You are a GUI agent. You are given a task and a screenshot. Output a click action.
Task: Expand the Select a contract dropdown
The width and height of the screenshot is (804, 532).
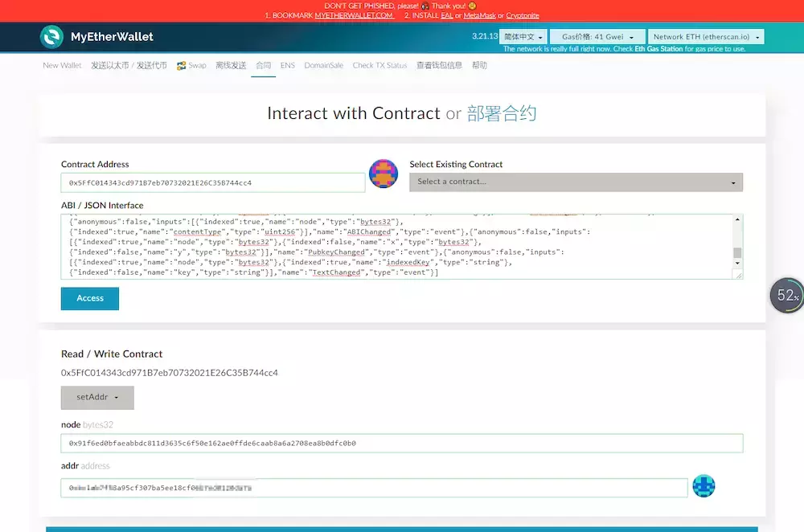coord(576,182)
